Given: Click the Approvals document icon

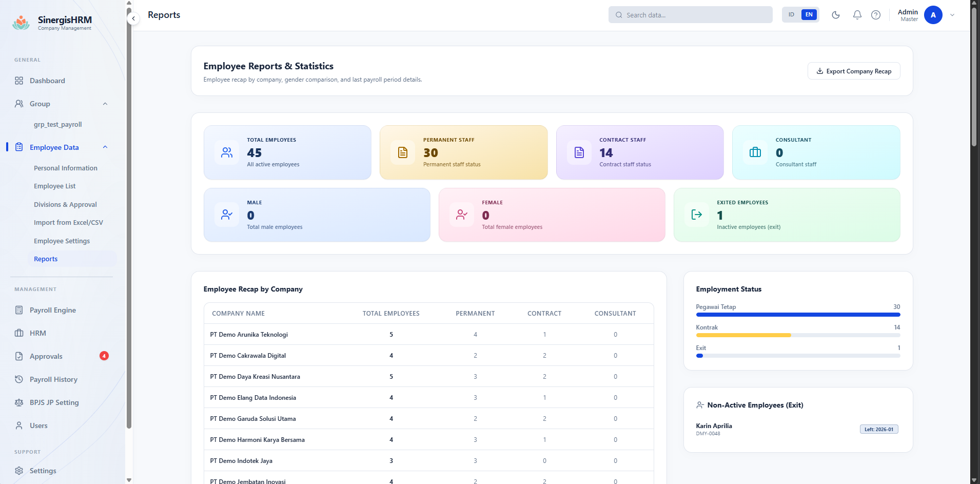Looking at the screenshot, I should (x=19, y=356).
